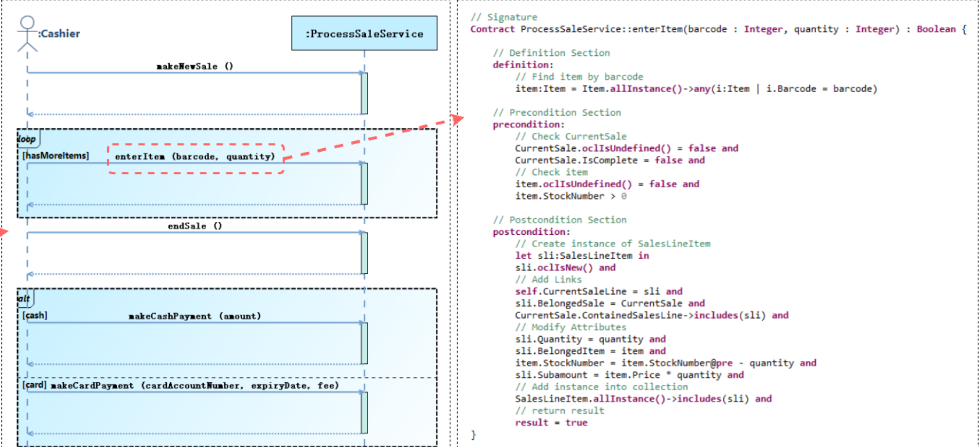Screen dimensions: 980x447
Task: Select the makeCardPayment message label
Action: coord(195,386)
